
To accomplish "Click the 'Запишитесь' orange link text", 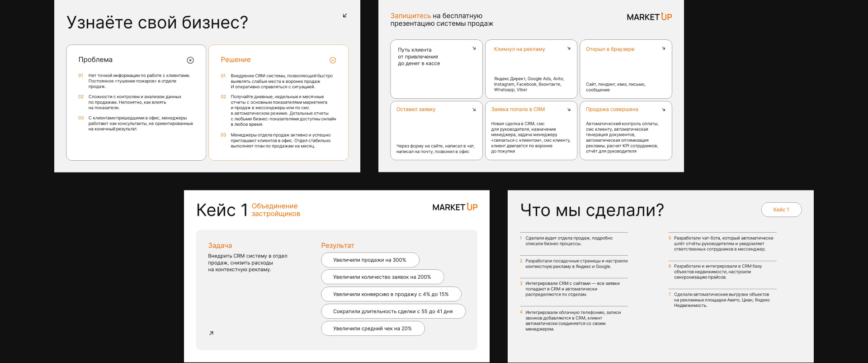I will 410,16.
